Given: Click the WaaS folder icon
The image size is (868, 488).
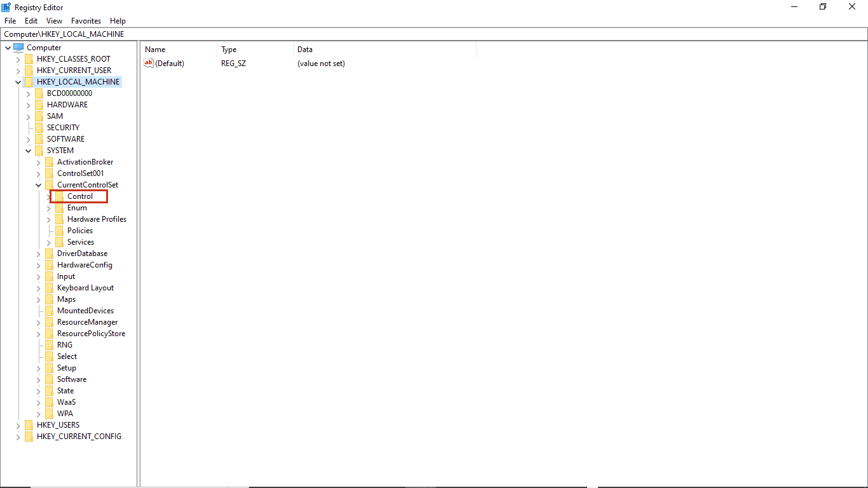Looking at the screenshot, I should (49, 402).
